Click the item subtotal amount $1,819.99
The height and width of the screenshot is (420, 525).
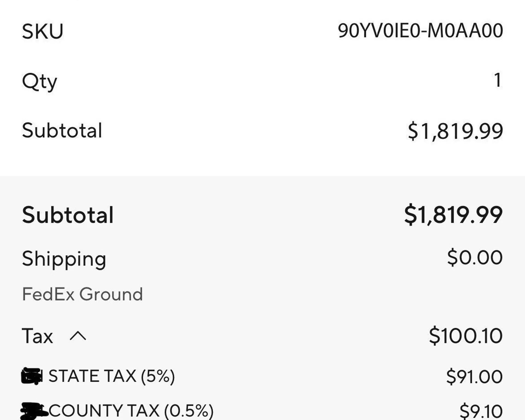[x=455, y=131]
